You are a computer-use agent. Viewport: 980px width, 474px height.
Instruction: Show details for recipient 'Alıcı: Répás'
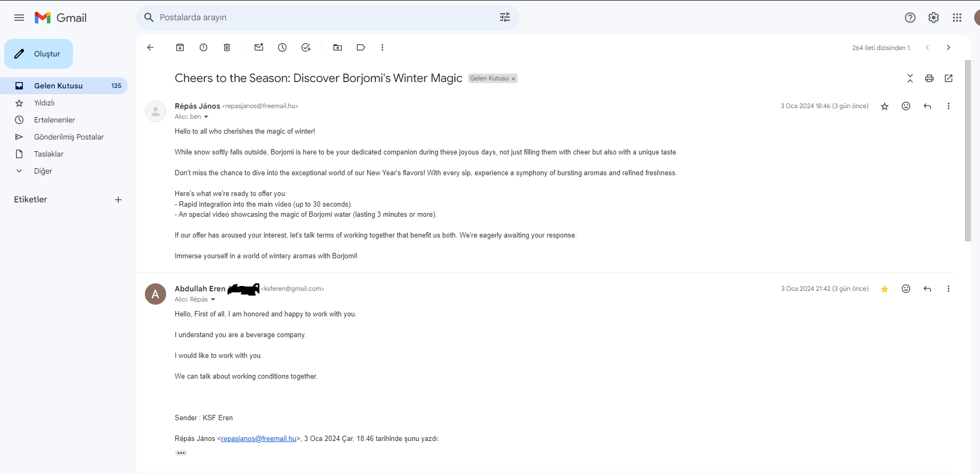tap(213, 299)
